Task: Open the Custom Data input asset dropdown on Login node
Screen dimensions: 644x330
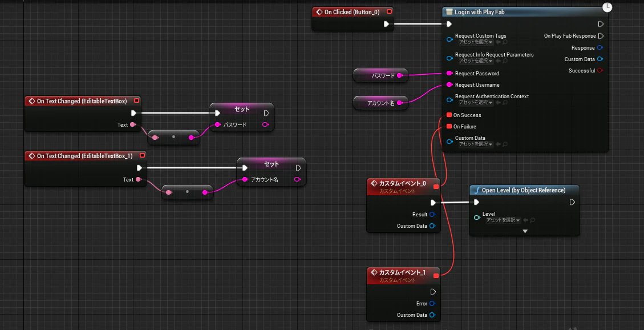Action: pos(476,144)
